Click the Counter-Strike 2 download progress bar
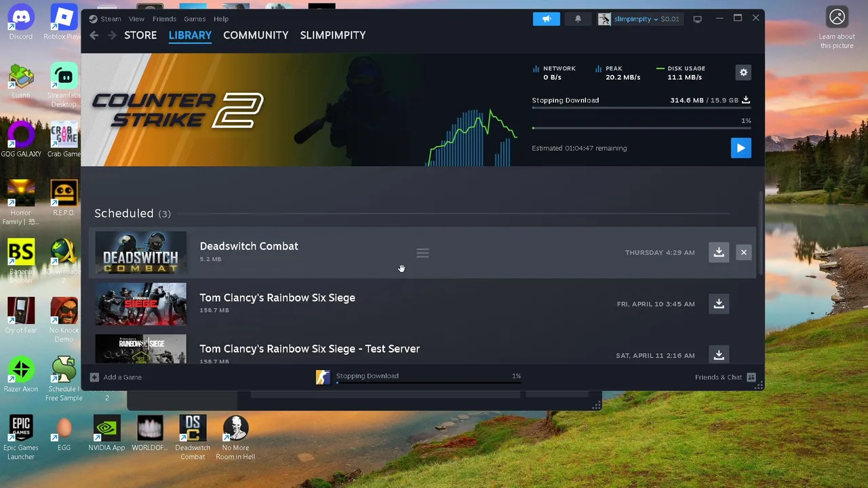The image size is (868, 488). click(x=642, y=127)
